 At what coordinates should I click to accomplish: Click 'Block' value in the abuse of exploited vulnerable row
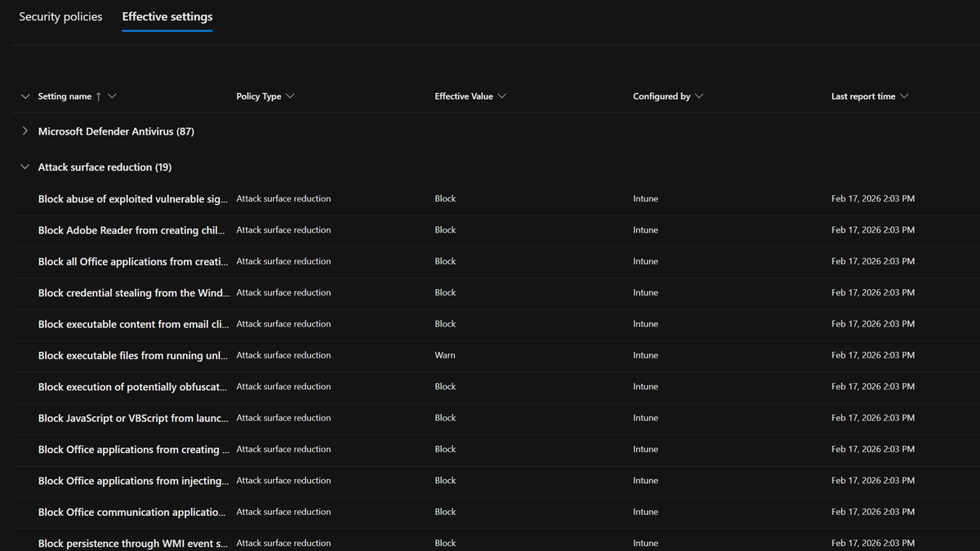(445, 198)
